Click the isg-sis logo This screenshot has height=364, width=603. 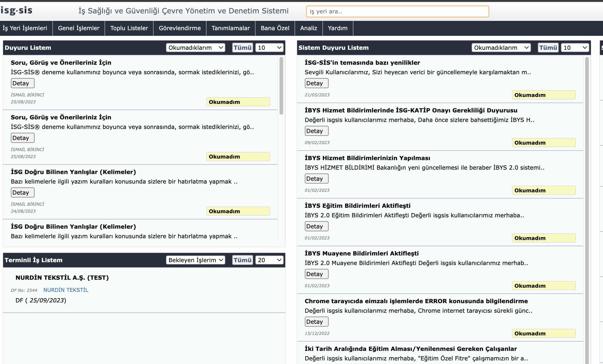17,11
